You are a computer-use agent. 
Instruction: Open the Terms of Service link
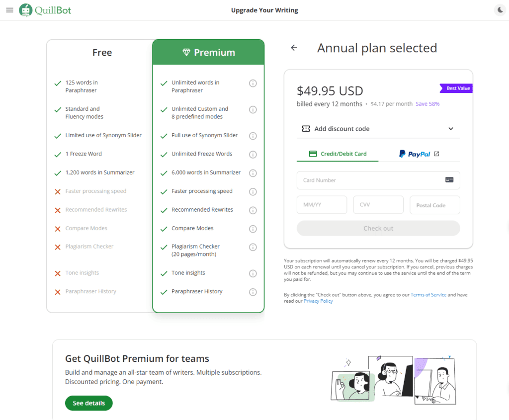point(428,294)
